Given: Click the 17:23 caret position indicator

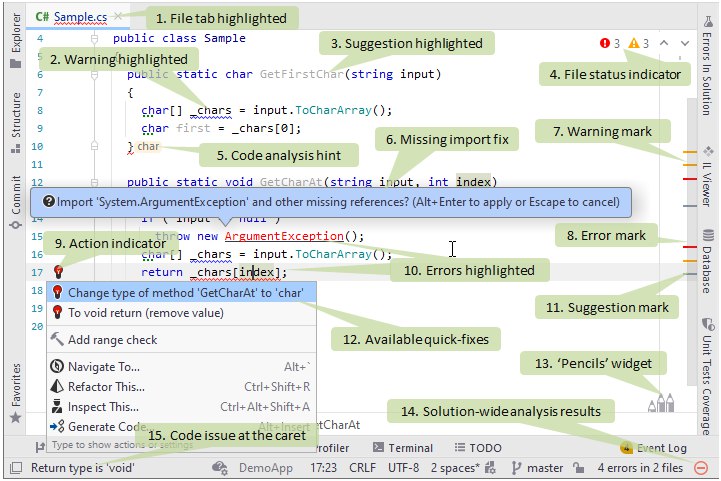Looking at the screenshot, I should tap(323, 468).
